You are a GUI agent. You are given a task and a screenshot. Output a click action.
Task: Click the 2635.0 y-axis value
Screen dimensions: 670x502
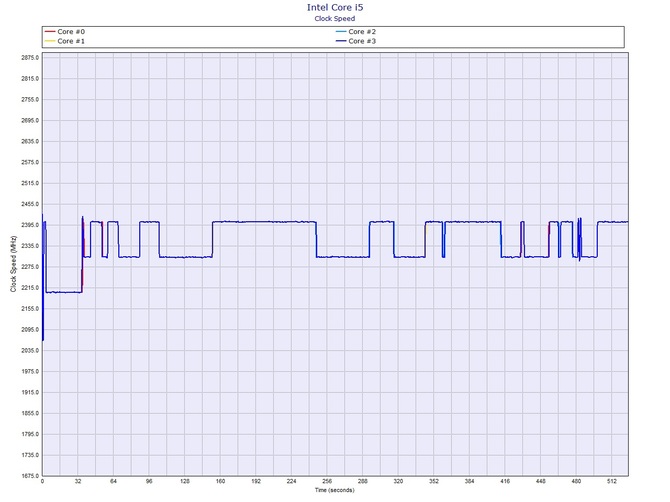point(30,141)
